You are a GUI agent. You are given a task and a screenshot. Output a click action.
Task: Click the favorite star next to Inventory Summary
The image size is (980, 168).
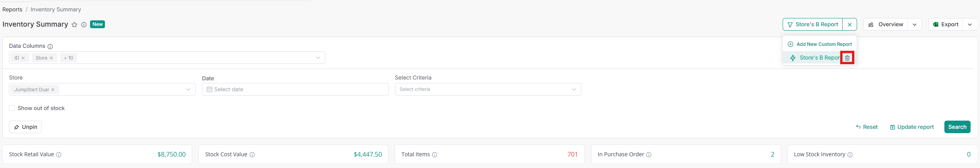click(x=74, y=25)
